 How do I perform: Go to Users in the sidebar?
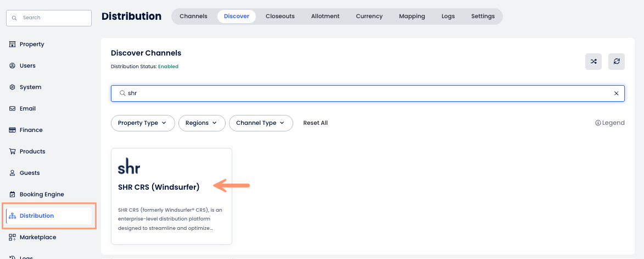pyautogui.click(x=27, y=65)
